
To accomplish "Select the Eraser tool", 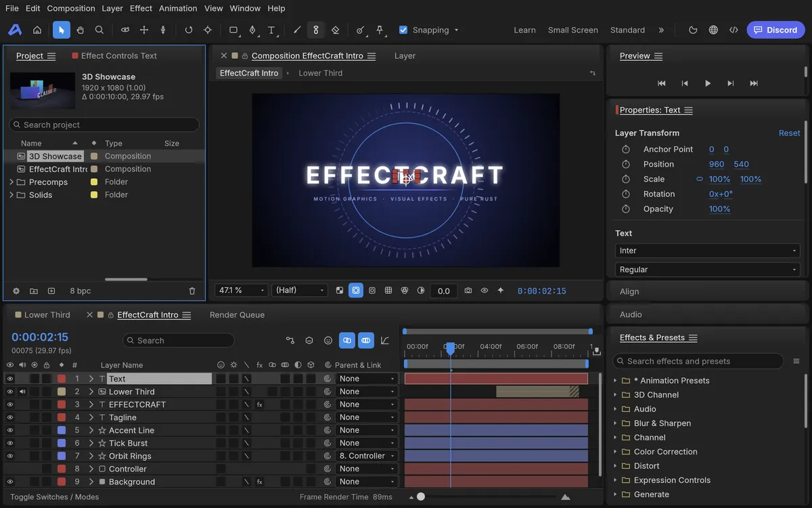I will pos(335,30).
